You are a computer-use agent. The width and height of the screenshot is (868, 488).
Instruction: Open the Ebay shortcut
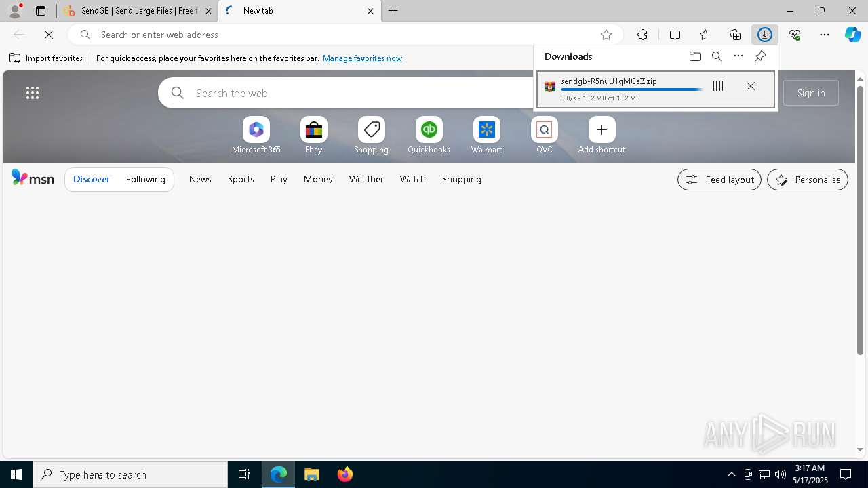tap(314, 136)
